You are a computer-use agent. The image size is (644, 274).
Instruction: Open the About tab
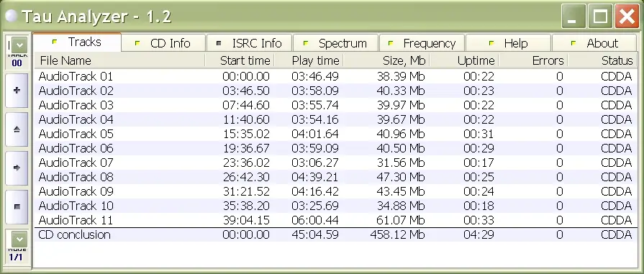click(x=594, y=42)
